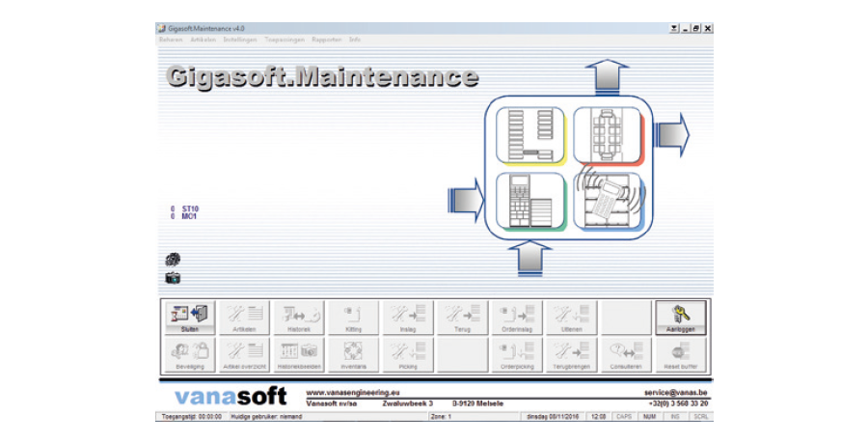Click the CAPS indicator in status bar
This screenshot has width=868, height=444.
[x=624, y=416]
